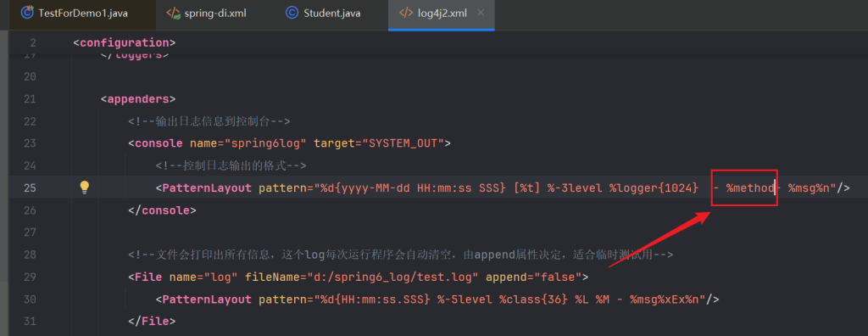
Task: Switch to the Student.java tab
Action: click(323, 13)
